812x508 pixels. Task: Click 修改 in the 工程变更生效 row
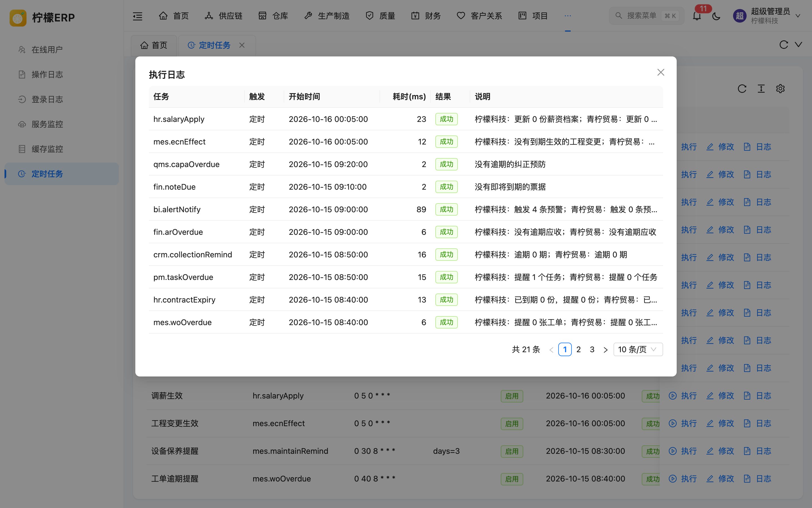pos(720,423)
